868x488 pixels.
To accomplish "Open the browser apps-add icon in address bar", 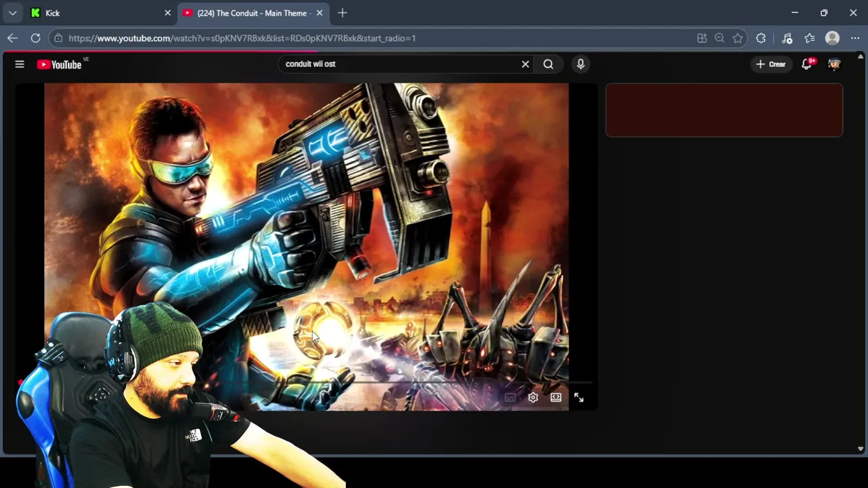I will coord(702,38).
